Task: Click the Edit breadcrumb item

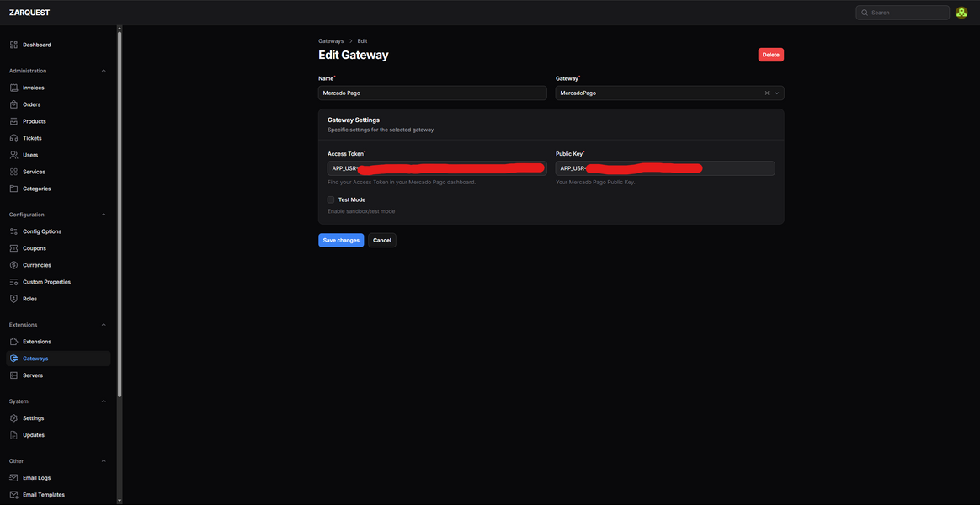Action: coord(363,41)
